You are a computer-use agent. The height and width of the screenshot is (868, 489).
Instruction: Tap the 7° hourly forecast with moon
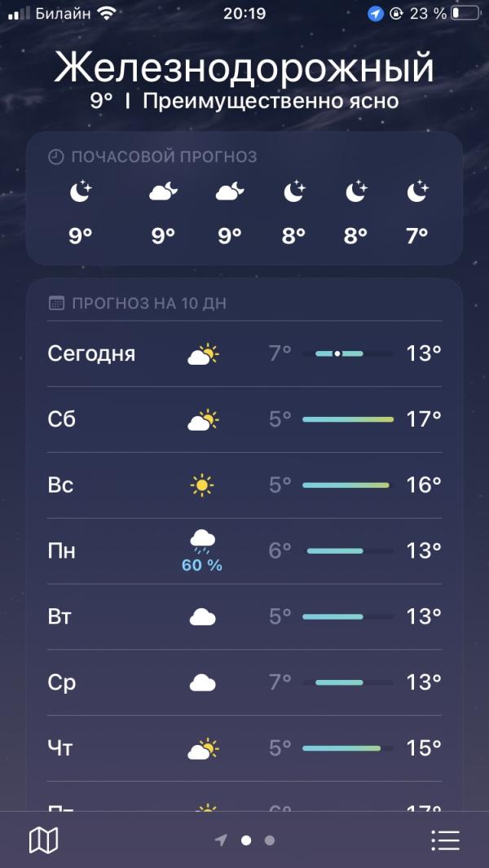point(417,213)
